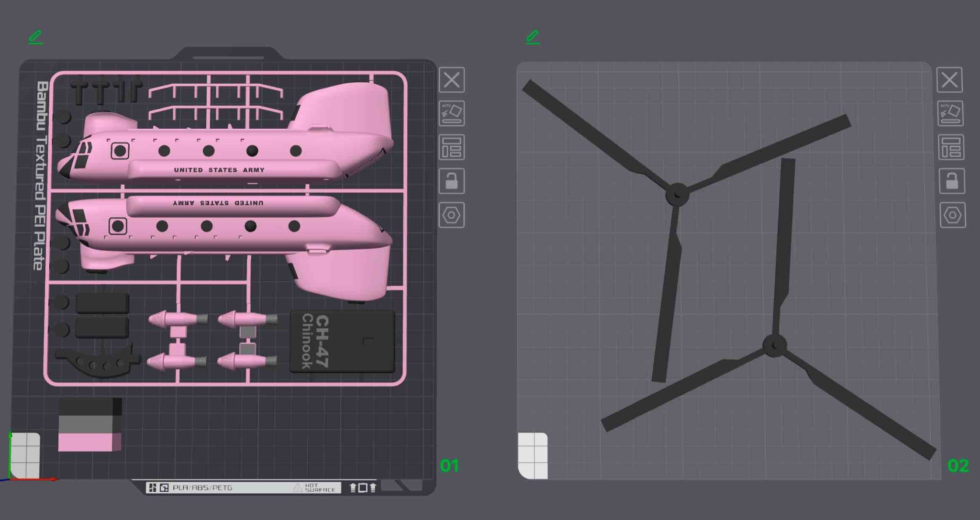Screen dimensions: 980x520
Task: Select the upper black rectangular block part
Action: click(102, 303)
